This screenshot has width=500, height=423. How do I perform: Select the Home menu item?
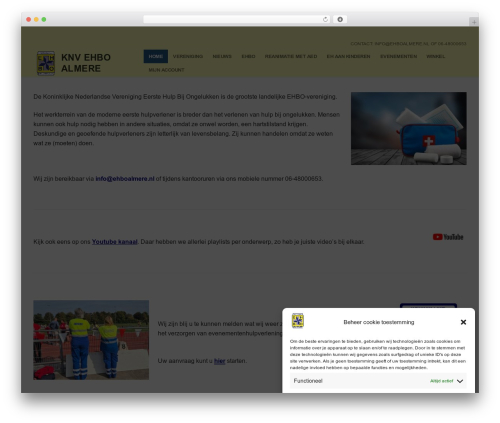156,56
